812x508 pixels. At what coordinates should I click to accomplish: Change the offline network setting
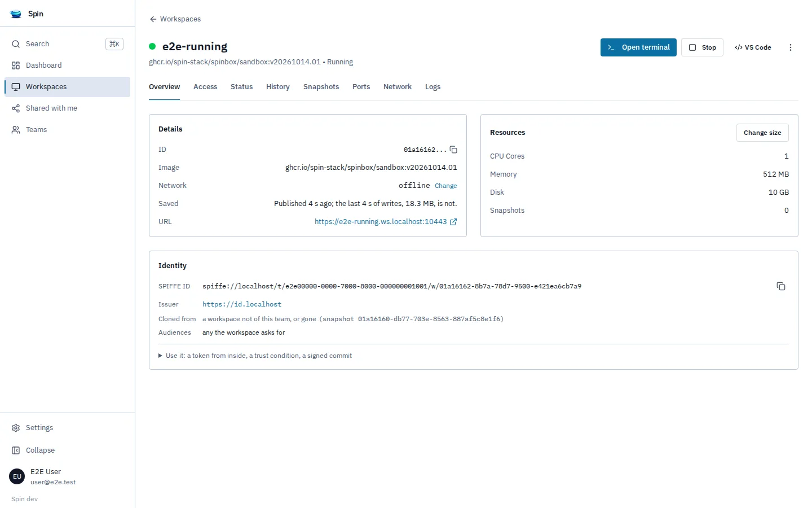(445, 186)
